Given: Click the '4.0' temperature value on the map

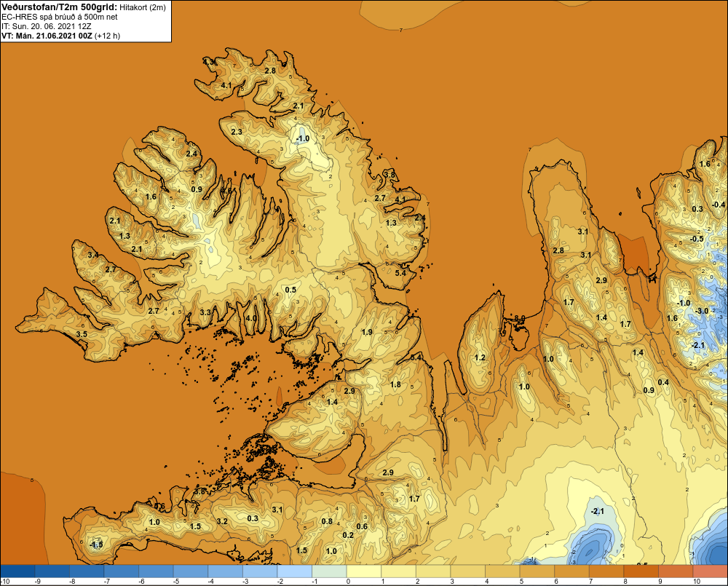Looking at the screenshot, I should tap(251, 318).
